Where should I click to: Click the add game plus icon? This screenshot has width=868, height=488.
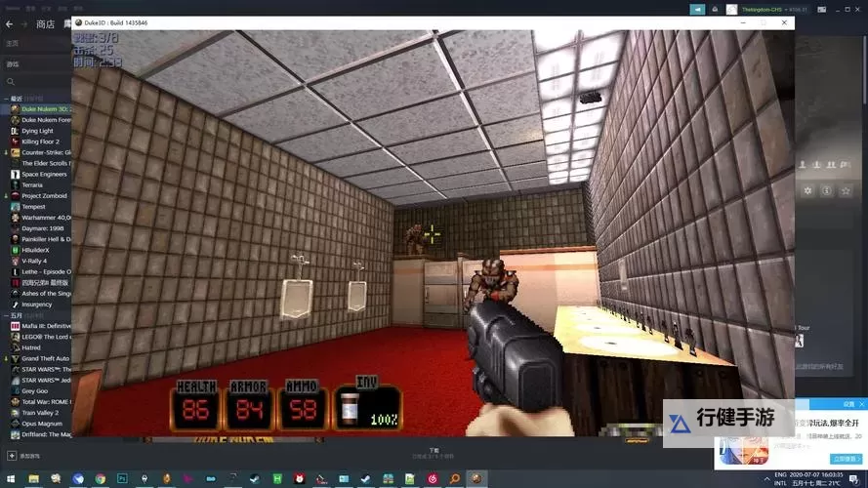click(12, 456)
